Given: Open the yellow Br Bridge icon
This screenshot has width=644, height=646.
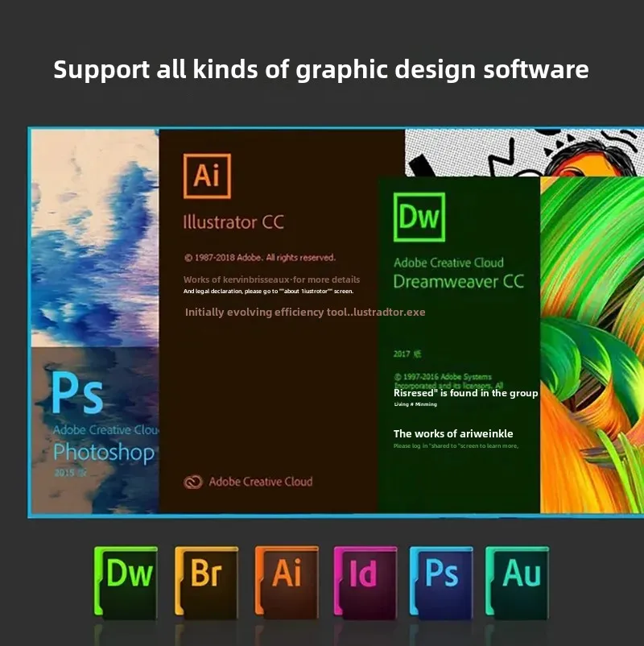Looking at the screenshot, I should (x=206, y=582).
